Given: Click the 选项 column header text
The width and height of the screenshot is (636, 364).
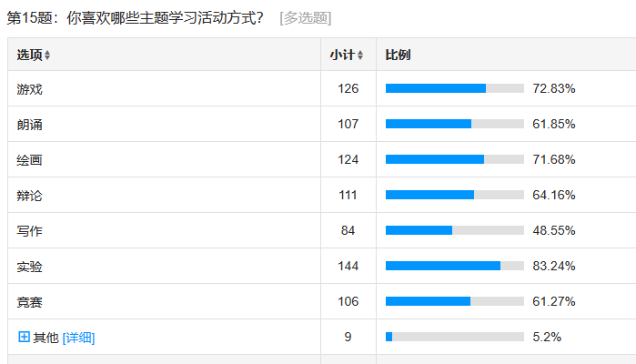Looking at the screenshot, I should (x=30, y=55).
